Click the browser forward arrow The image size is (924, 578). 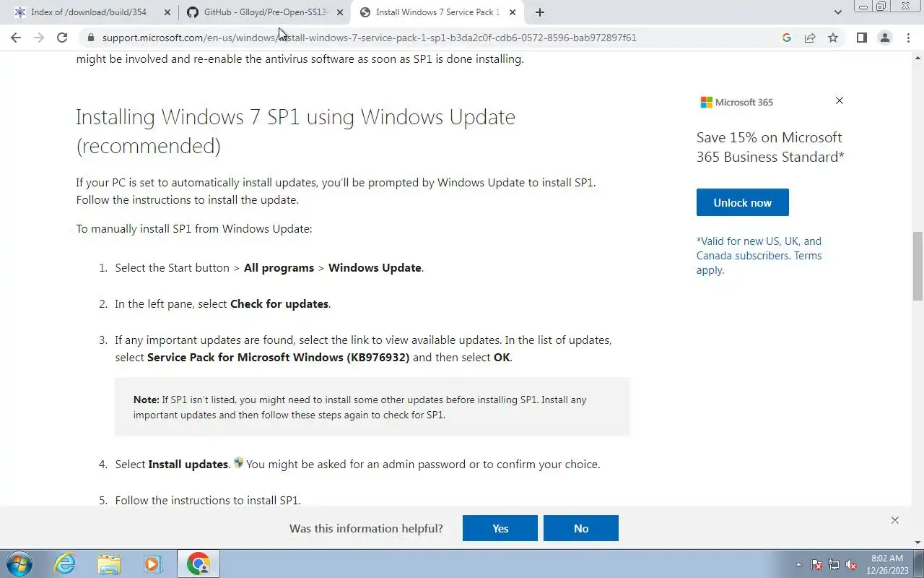click(x=39, y=38)
